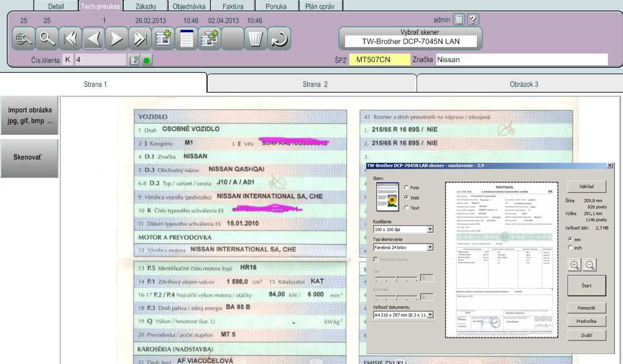Open the Plán opráv tab
This screenshot has width=623, height=364.
pyautogui.click(x=320, y=6)
